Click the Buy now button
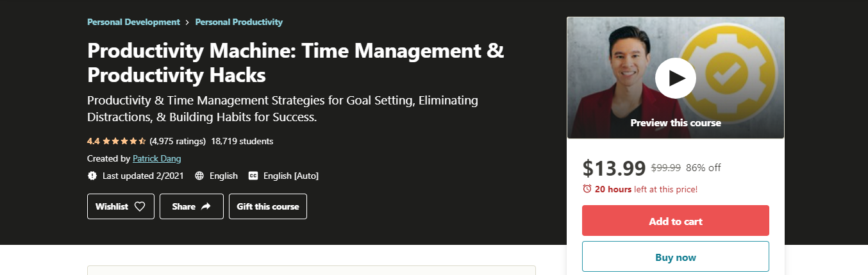This screenshot has height=275, width=868. [675, 257]
